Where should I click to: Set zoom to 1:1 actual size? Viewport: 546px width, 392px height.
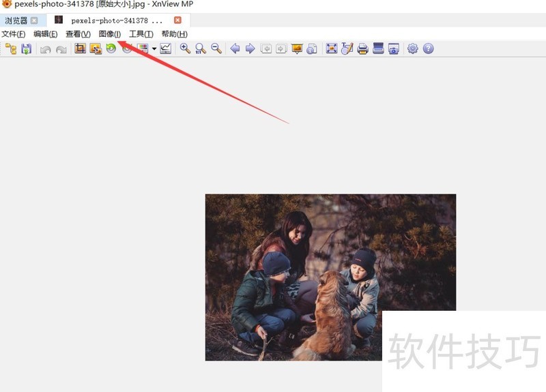tap(201, 48)
